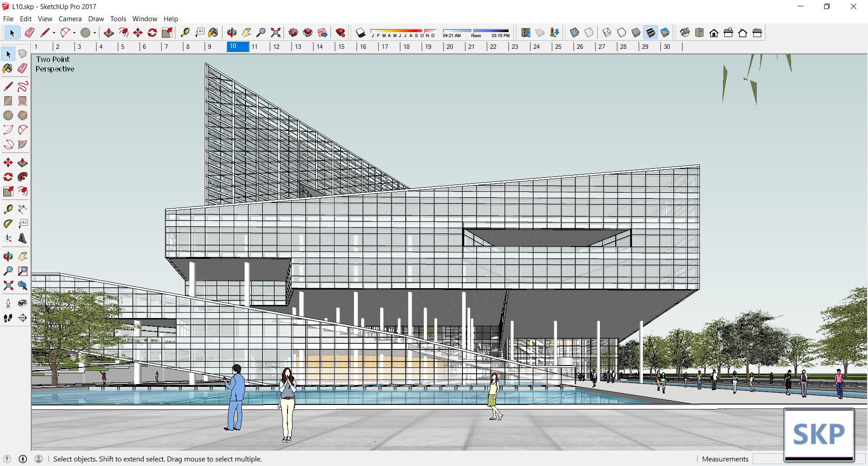Enable Shaded With Textures style
Image resolution: width=868 pixels, height=466 pixels.
(x=651, y=33)
